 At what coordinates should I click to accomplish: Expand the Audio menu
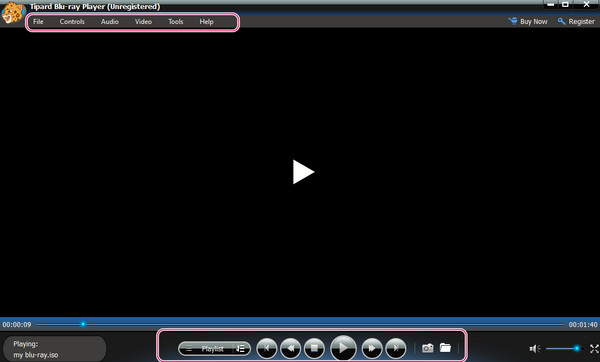pos(109,22)
